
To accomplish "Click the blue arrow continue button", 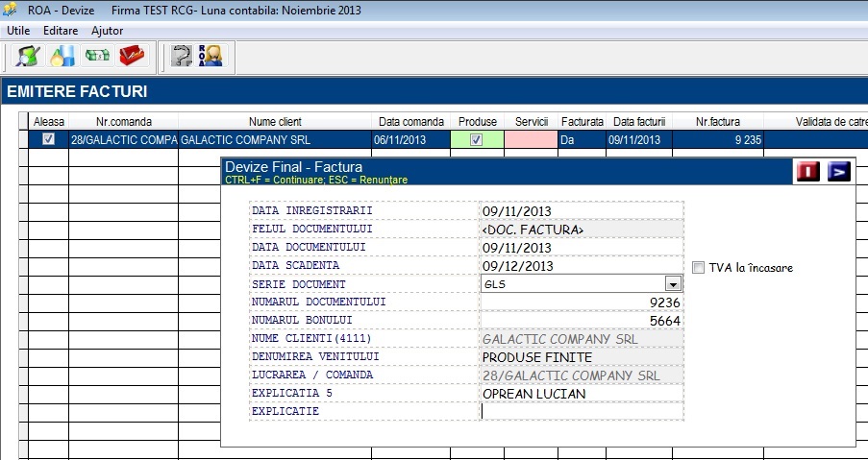I will 839,172.
